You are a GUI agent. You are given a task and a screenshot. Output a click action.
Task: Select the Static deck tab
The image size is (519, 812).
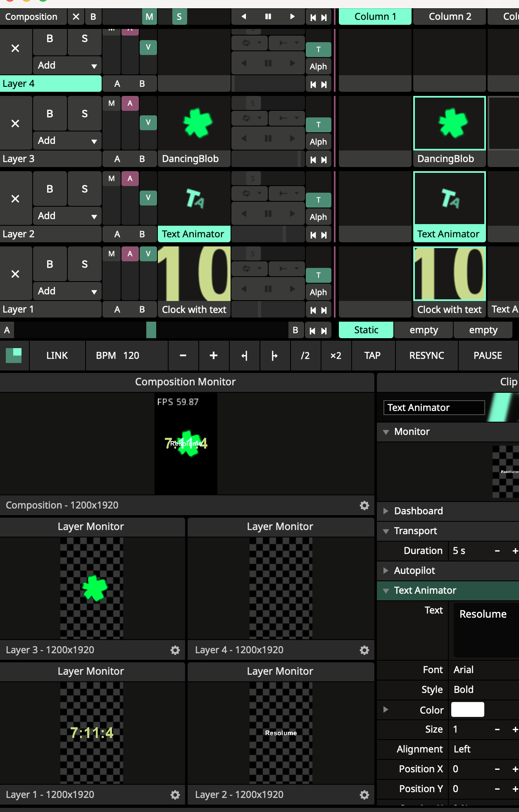point(366,330)
